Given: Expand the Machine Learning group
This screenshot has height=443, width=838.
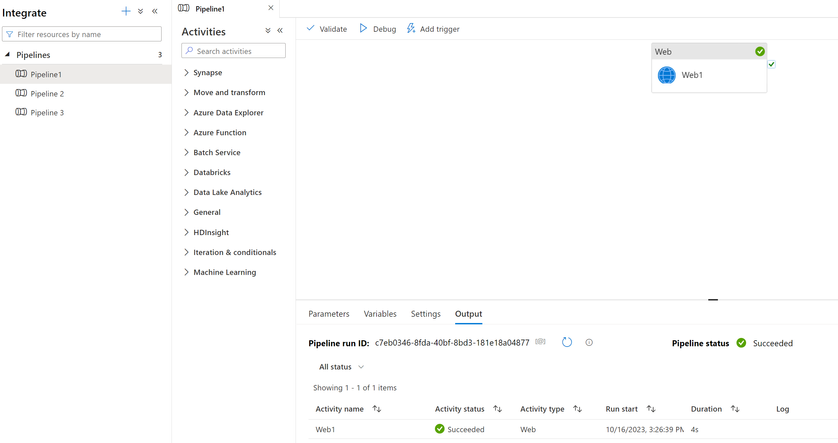Looking at the screenshot, I should 187,272.
